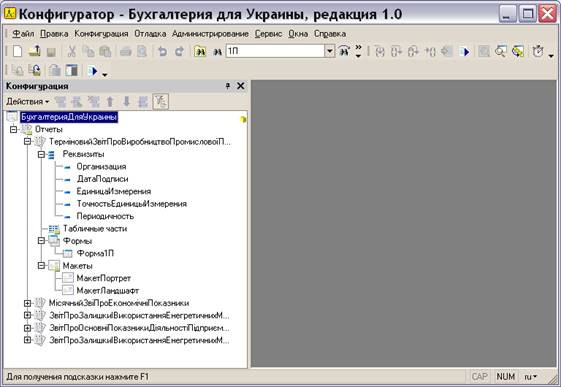Viewport: 561px width, 387px height.
Task: Click the Отчеты reports folder icon
Action: [x=26, y=129]
